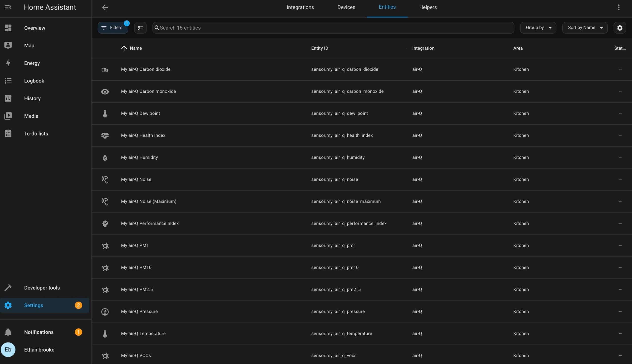Click Kitchen area in Health Index row
The height and width of the screenshot is (364, 632).
click(x=521, y=135)
